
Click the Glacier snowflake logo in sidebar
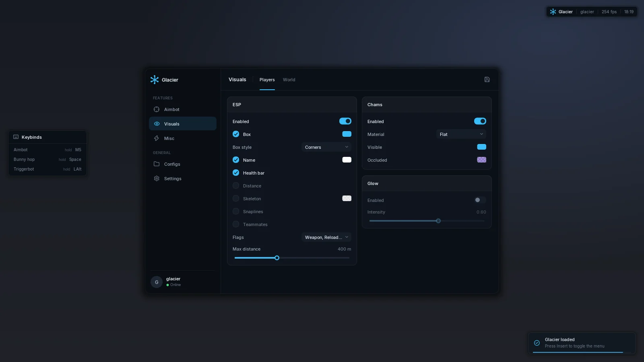click(x=155, y=80)
